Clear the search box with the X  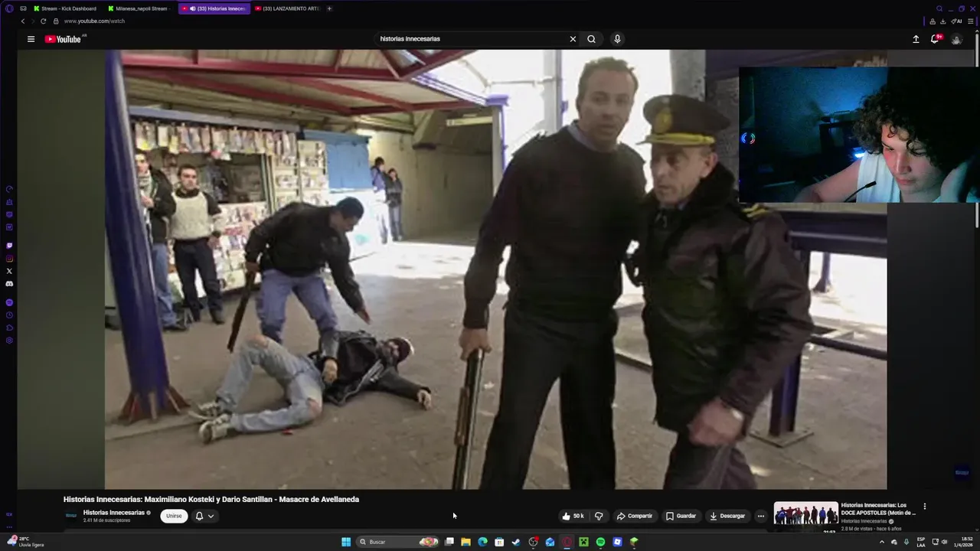pyautogui.click(x=573, y=39)
